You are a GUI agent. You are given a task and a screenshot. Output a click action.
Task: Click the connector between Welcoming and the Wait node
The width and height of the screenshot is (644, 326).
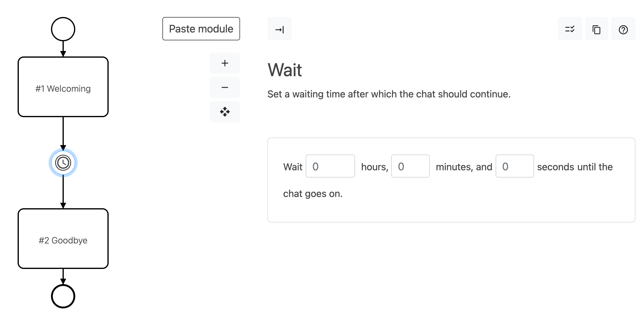(x=63, y=132)
